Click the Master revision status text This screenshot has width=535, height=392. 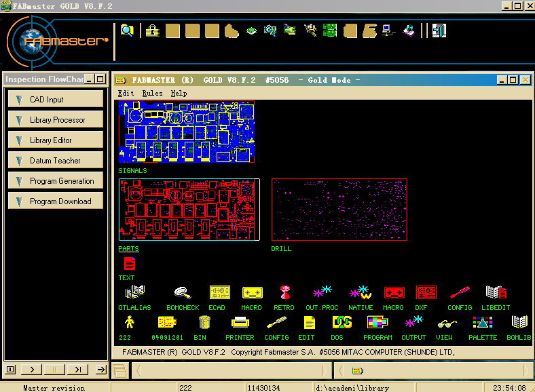click(54, 387)
